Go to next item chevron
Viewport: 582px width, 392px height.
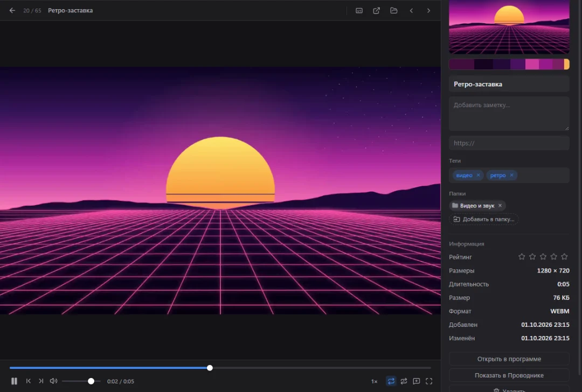click(x=429, y=10)
